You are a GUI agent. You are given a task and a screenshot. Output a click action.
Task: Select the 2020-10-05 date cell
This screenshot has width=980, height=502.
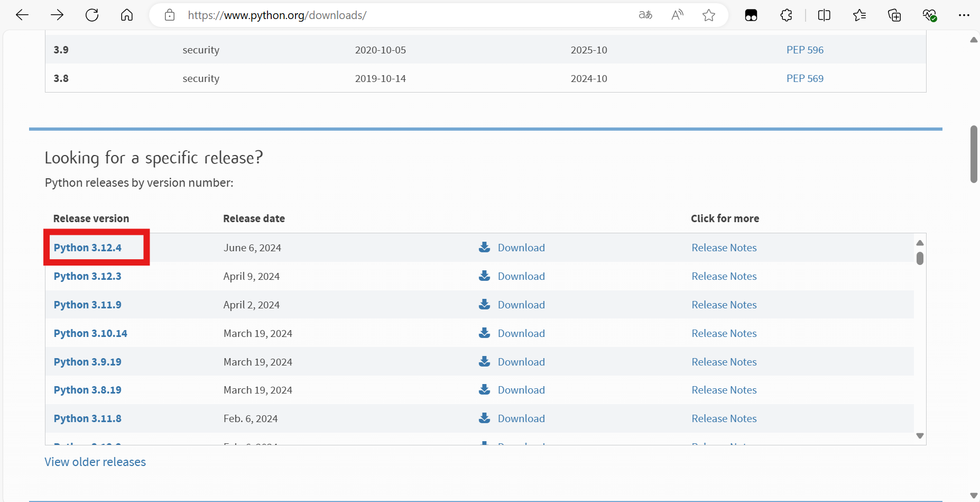point(381,50)
